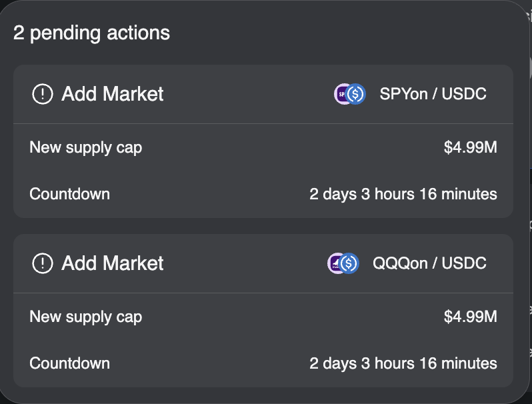Click the $4.99M supply cap value for QQQon
This screenshot has height=404, width=532.
coord(470,317)
